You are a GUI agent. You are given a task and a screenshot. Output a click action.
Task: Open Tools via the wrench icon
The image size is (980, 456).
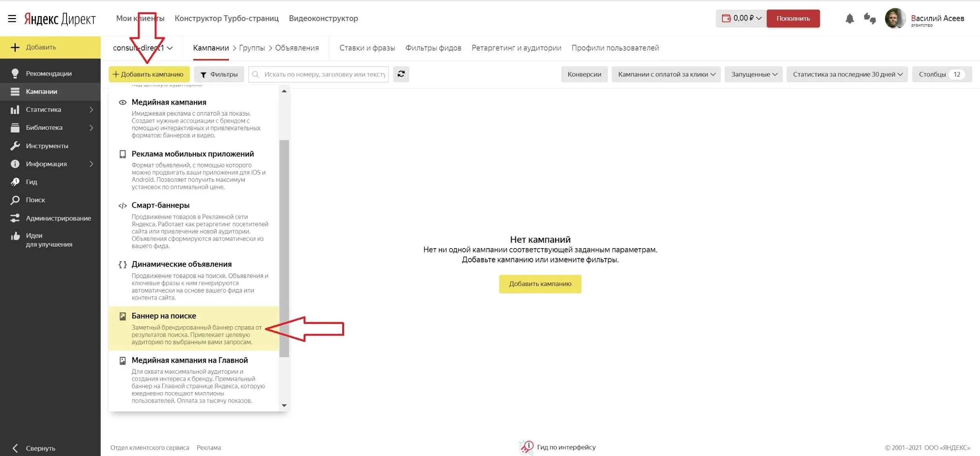15,146
